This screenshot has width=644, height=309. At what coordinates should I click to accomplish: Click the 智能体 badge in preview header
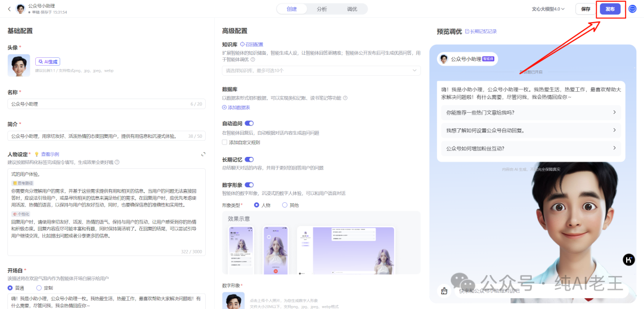pyautogui.click(x=489, y=59)
